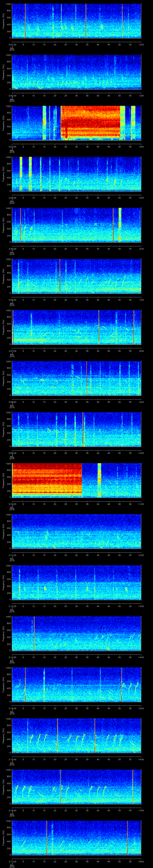This screenshot has height=868, width=153.
Task: Click the 2:07:00 start time label
Action: pyautogui.click(x=12, y=351)
